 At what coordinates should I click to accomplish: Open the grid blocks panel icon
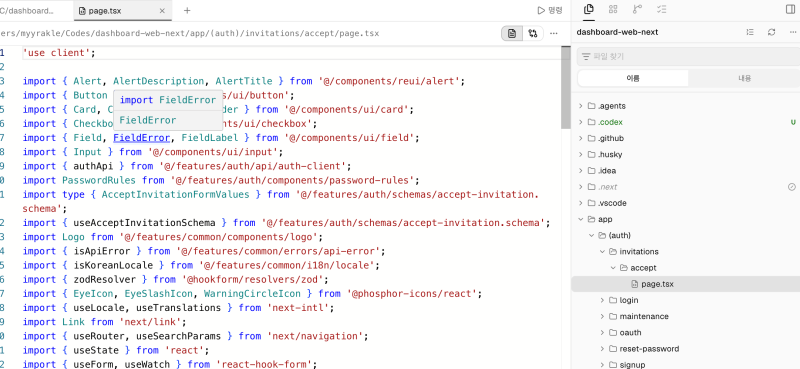(x=613, y=9)
